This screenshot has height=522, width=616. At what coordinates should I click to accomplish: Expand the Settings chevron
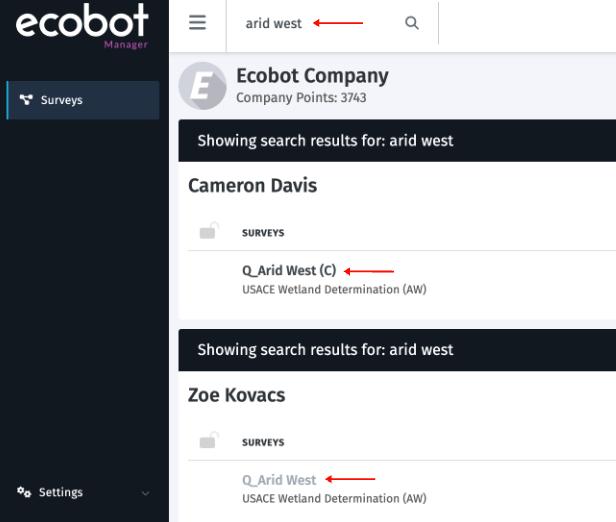(146, 493)
